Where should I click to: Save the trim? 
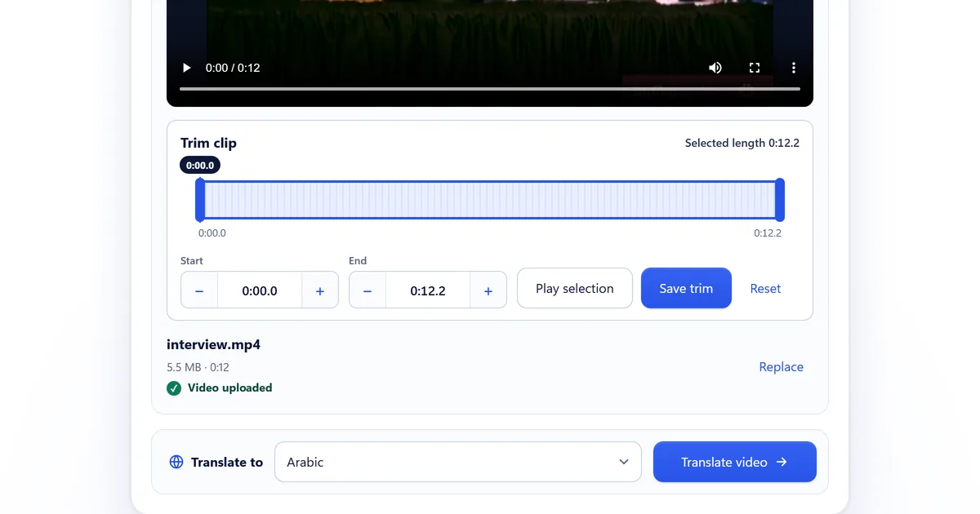tap(686, 289)
